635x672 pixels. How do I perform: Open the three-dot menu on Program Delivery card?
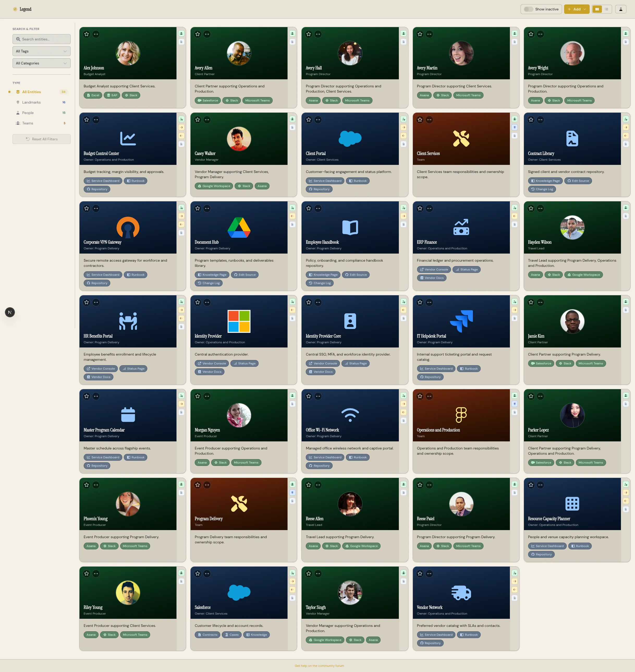(207, 485)
